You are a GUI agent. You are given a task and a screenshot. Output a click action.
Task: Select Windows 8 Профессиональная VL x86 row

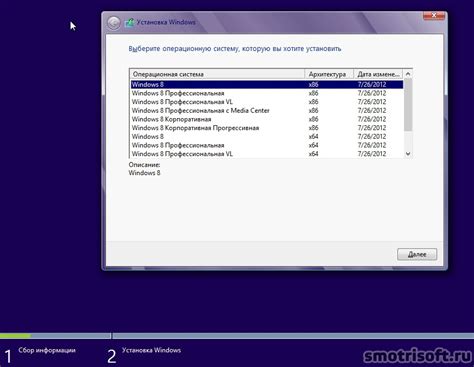[x=267, y=102]
